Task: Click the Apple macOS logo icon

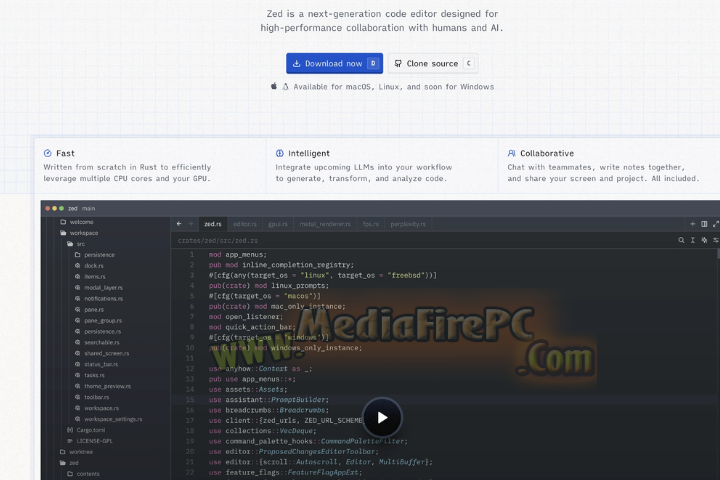Action: pyautogui.click(x=274, y=86)
